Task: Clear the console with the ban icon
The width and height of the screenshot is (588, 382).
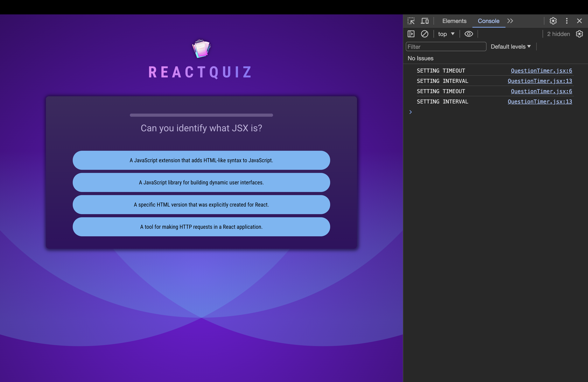Action: coord(424,34)
